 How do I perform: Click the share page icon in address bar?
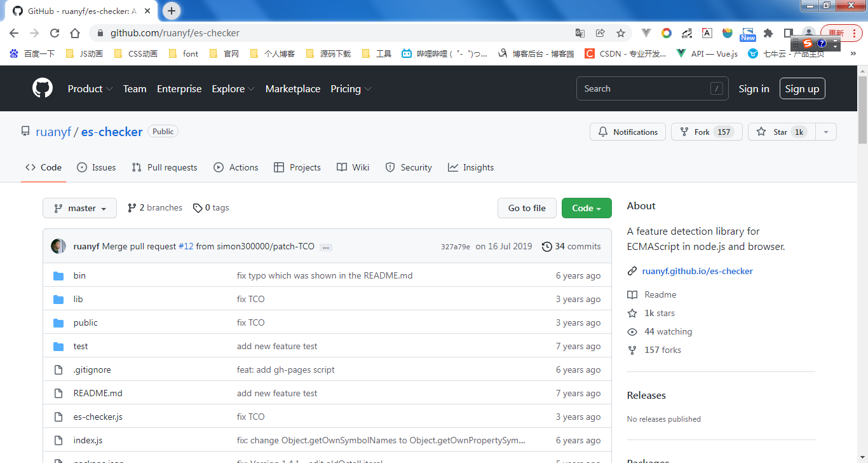(x=600, y=33)
